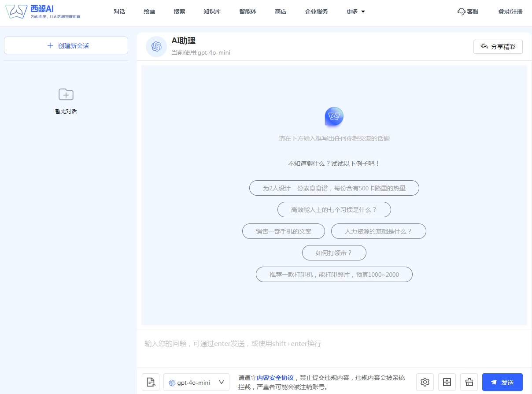The width and height of the screenshot is (532, 394).
Task: Open the file upload icon near input box
Action: [151, 382]
